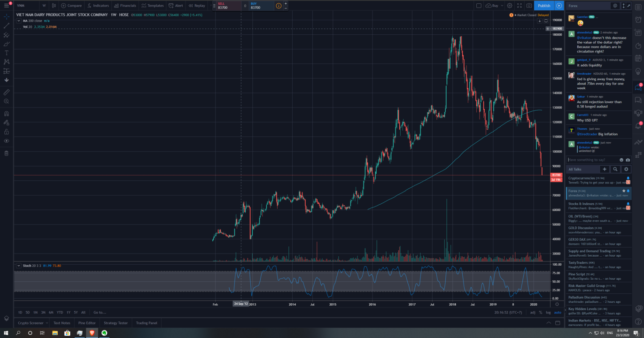This screenshot has height=338, width=644.
Task: Toggle magnet mode in drawing toolbar
Action: click(x=7, y=114)
